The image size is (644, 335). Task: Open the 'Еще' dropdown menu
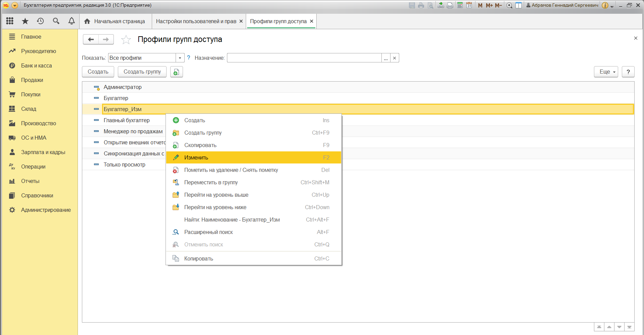pyautogui.click(x=605, y=72)
